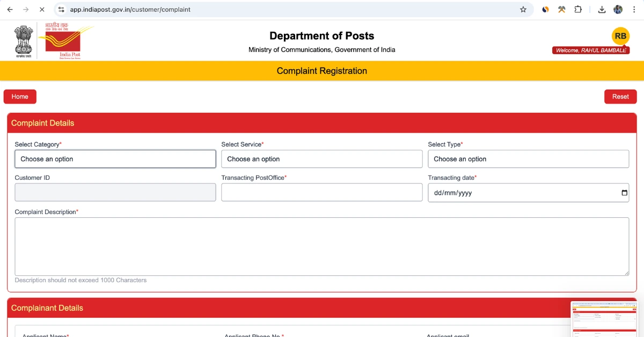Open the calendar picker for Transacting date
The height and width of the screenshot is (337, 644).
pos(624,193)
